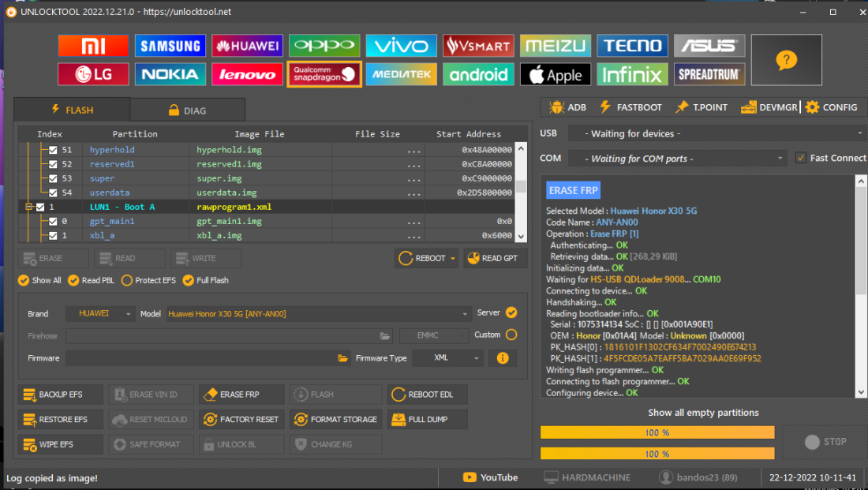Expand the COM ports dropdown
Viewport: 868px width, 490px height.
678,159
